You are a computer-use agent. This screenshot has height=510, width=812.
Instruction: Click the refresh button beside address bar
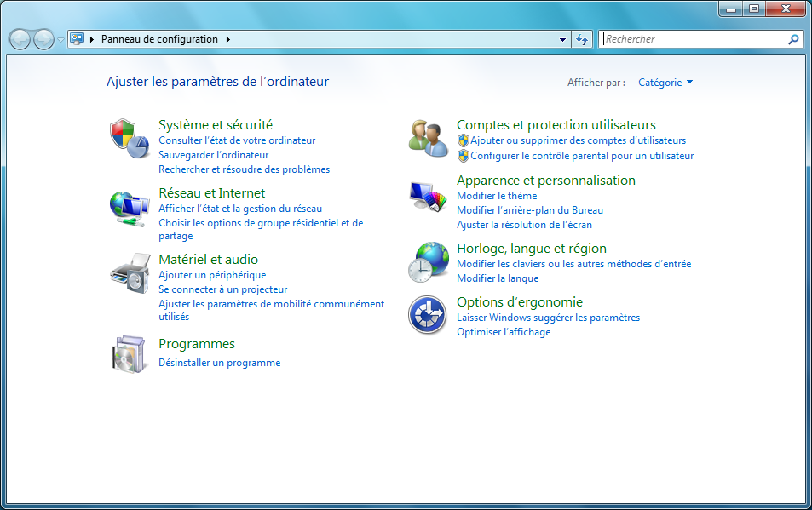[x=582, y=39]
